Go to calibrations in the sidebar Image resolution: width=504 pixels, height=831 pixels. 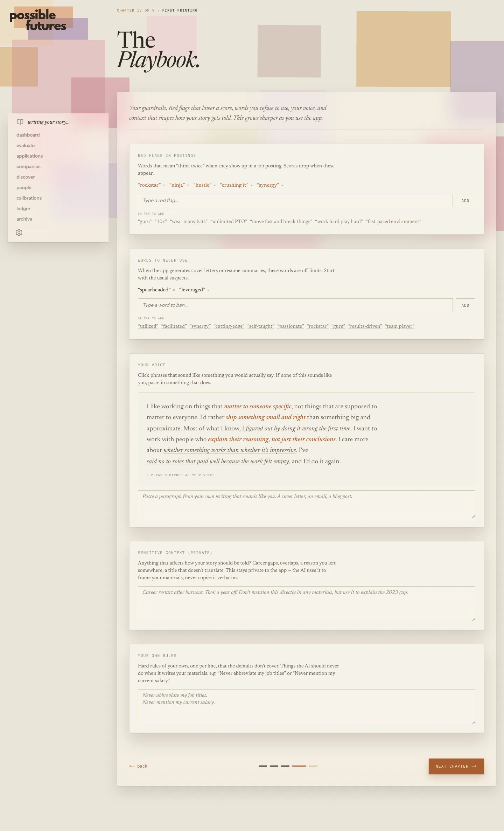click(29, 198)
